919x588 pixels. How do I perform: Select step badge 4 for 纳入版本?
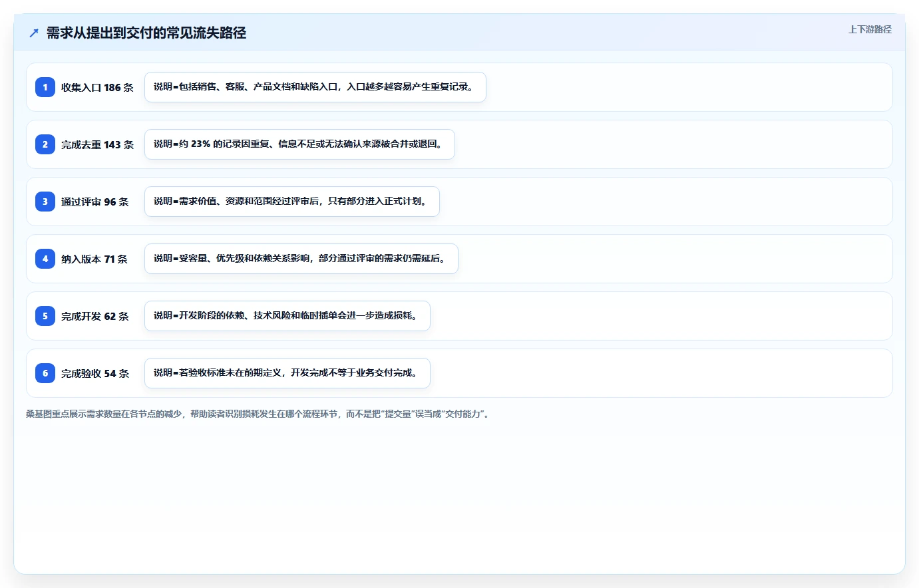[x=45, y=259]
